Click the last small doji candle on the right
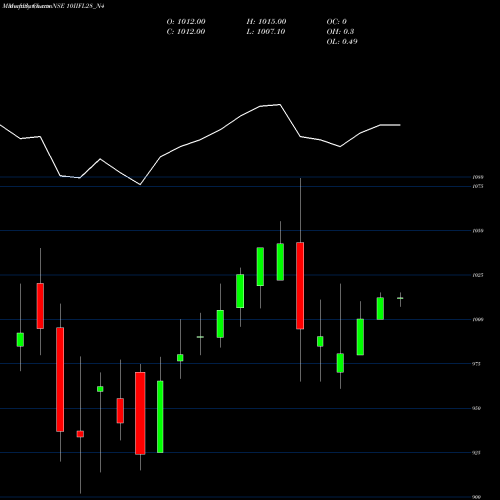The image size is (500, 500). [400, 298]
